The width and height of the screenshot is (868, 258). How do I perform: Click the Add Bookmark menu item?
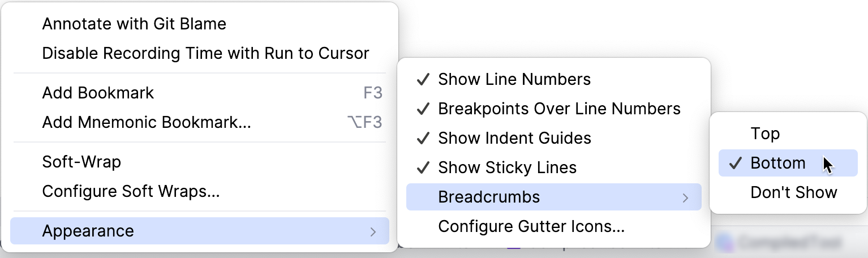pyautogui.click(x=98, y=93)
